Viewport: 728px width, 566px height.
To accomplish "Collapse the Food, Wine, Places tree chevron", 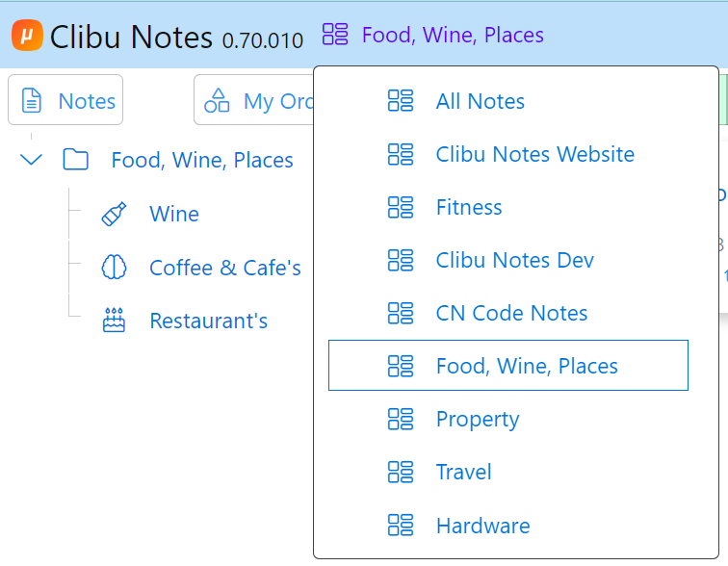I will 32,160.
